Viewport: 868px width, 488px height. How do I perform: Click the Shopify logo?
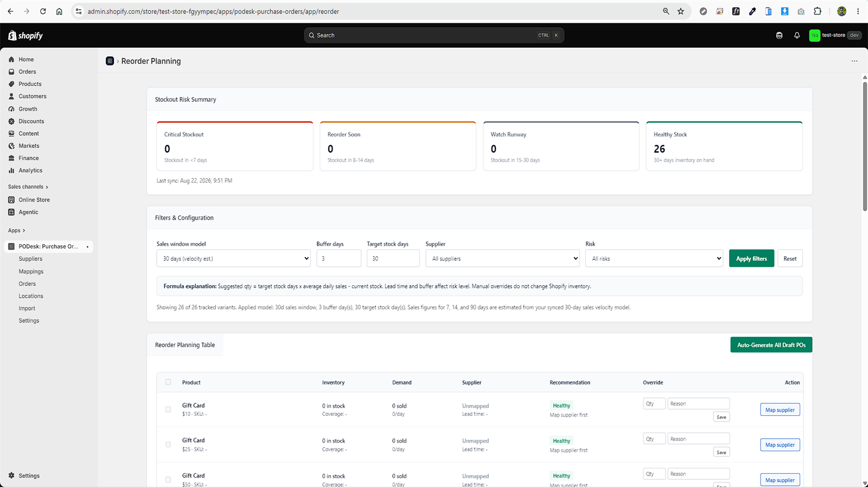coord(25,35)
